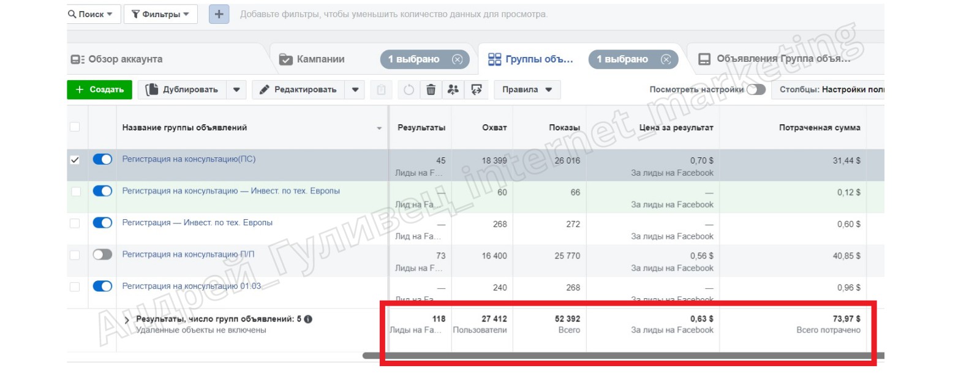This screenshot has width=980, height=379.
Task: Switch to Объявления Группа объявлений tab
Action: coord(775,59)
